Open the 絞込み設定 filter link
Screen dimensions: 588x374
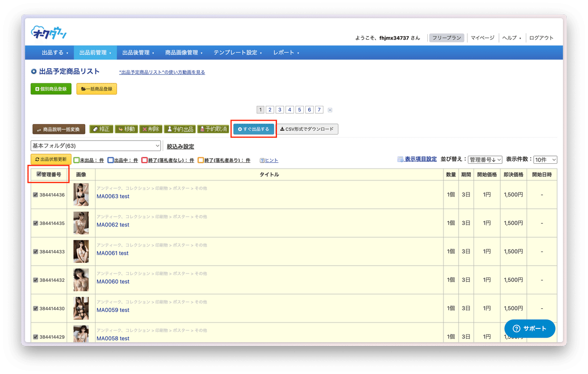(180, 146)
